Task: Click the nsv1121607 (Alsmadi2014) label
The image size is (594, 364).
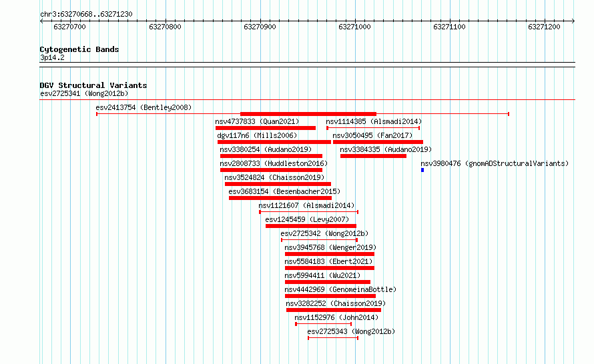Action: tap(306, 205)
